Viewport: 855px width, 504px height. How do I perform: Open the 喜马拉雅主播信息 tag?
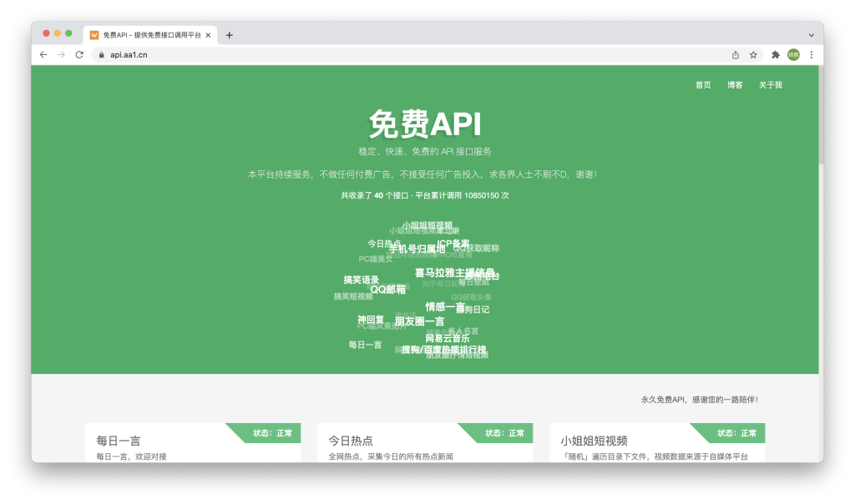click(x=455, y=272)
